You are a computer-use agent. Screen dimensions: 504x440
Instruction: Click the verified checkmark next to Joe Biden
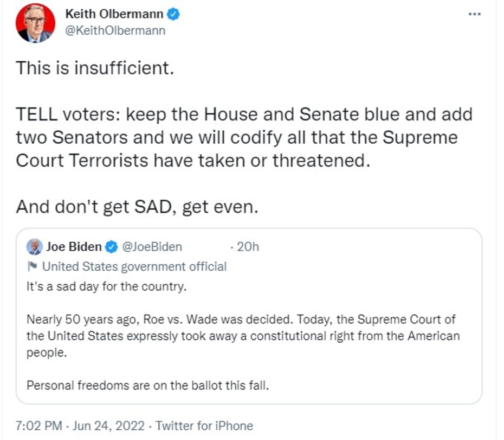111,247
